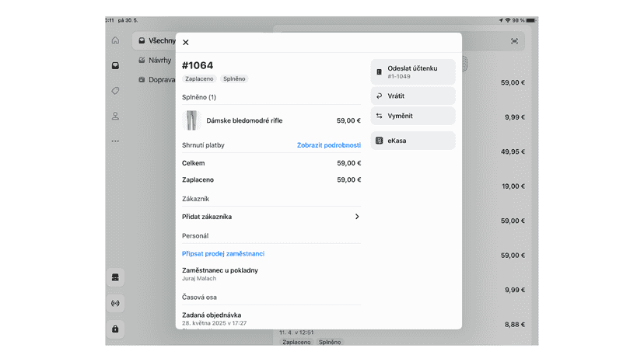Switch to the Všechny tab
This screenshot has width=644, height=362.
coord(155,40)
